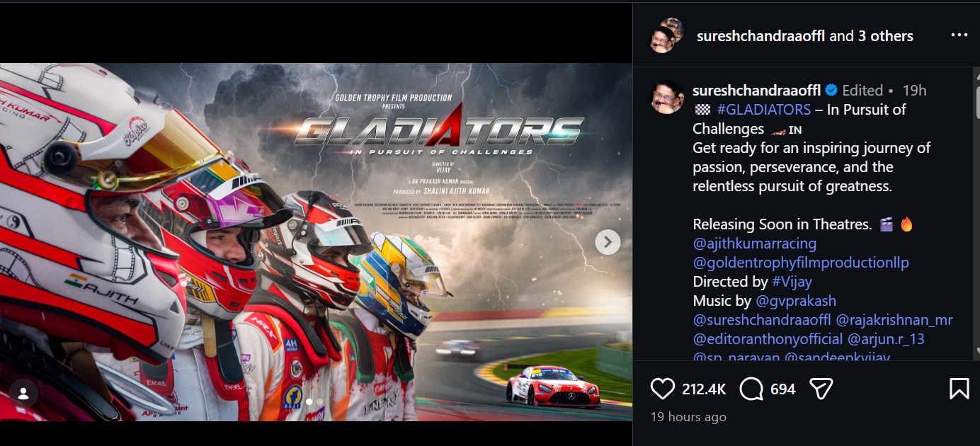Visit @arjun.r_13 profile

coord(887,339)
